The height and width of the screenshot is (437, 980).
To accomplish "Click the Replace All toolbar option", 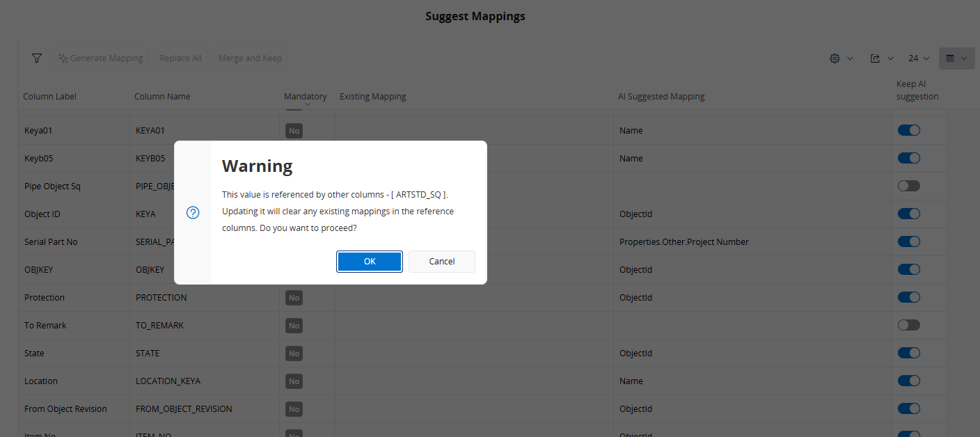I will point(180,58).
